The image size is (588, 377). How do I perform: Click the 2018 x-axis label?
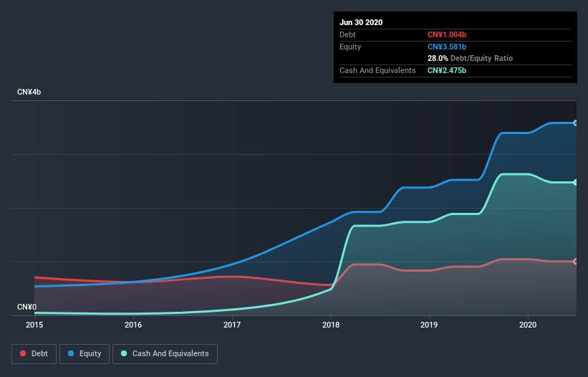coord(331,325)
